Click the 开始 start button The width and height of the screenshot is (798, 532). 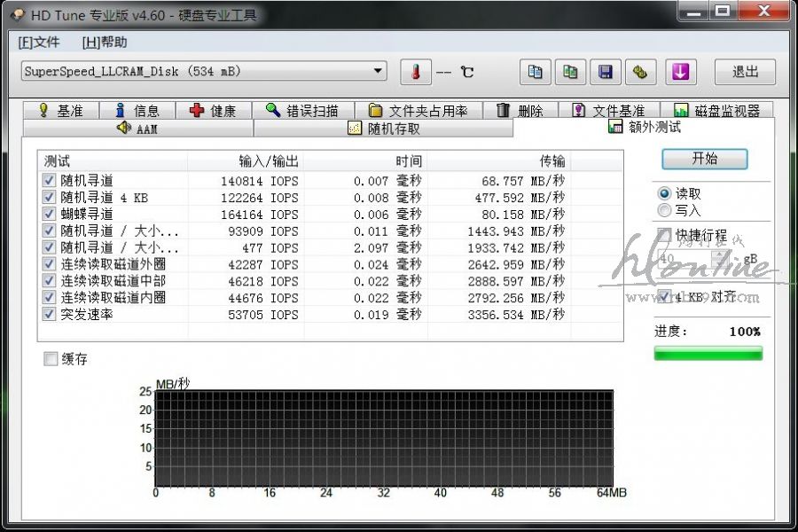705,159
